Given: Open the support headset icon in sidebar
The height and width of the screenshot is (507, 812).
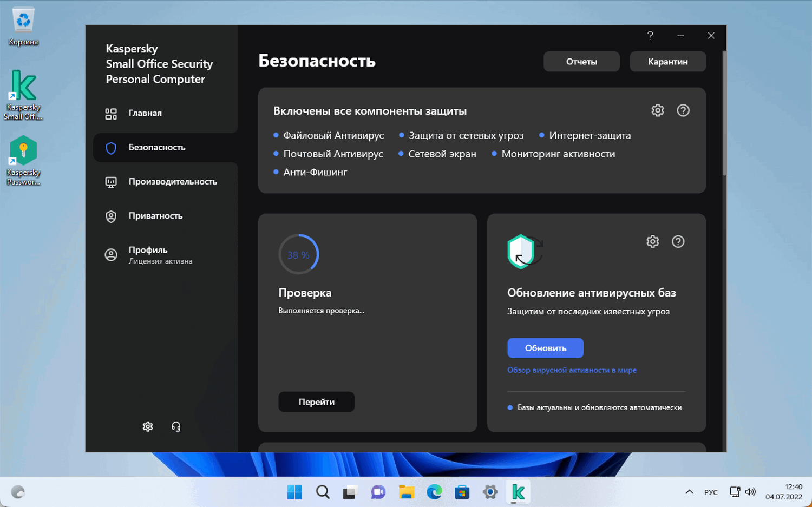Looking at the screenshot, I should (176, 426).
